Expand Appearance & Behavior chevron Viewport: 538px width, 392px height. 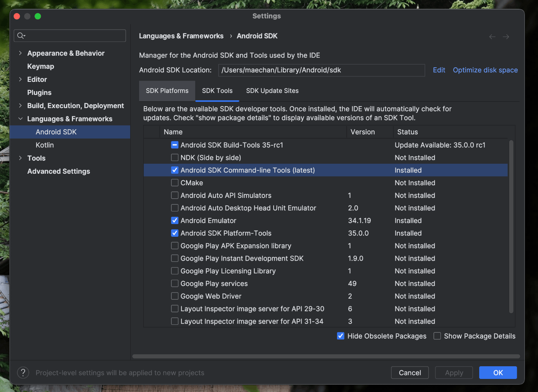point(20,53)
